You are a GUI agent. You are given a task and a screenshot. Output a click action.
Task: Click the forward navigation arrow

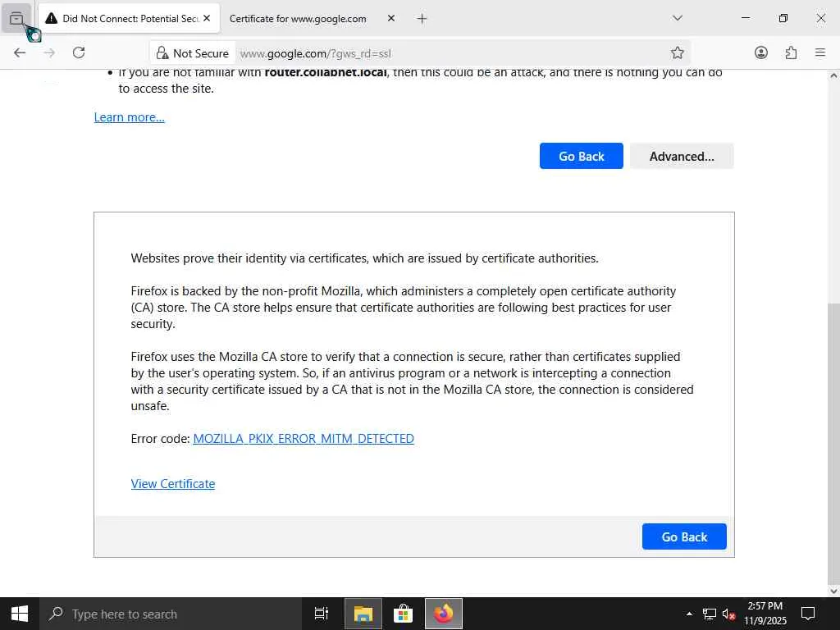(x=49, y=52)
